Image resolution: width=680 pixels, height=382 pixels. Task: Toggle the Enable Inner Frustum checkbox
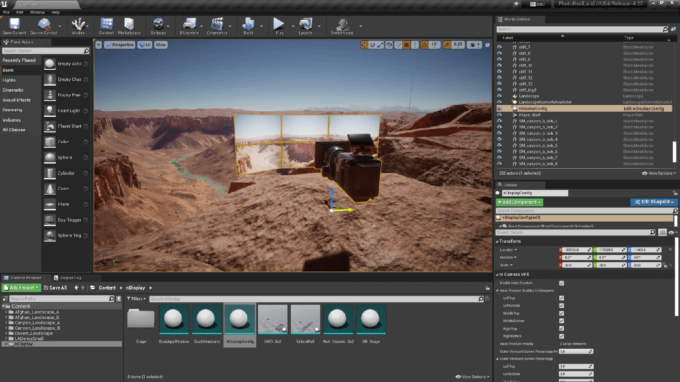(x=562, y=283)
